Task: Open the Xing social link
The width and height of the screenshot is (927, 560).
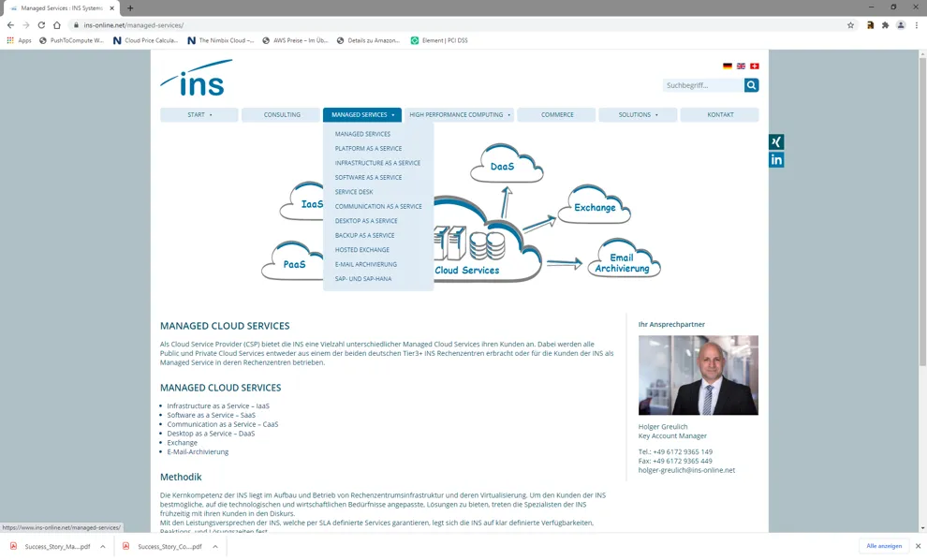Action: (776, 142)
